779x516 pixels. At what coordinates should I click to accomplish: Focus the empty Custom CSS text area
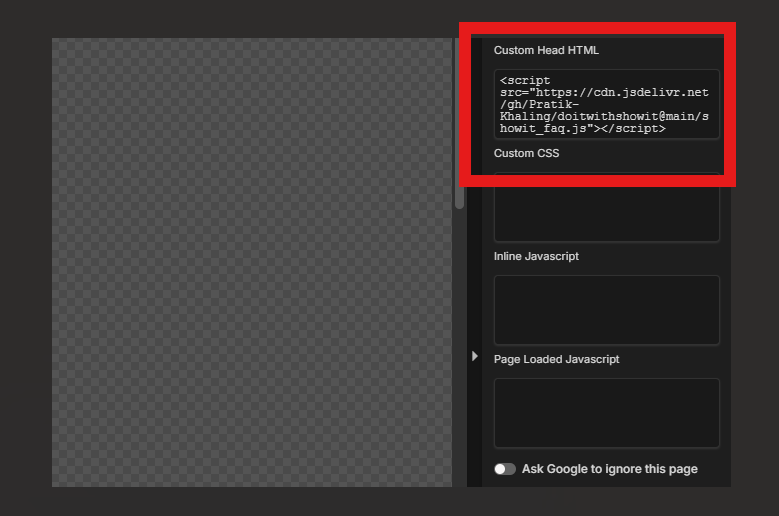pyautogui.click(x=606, y=211)
